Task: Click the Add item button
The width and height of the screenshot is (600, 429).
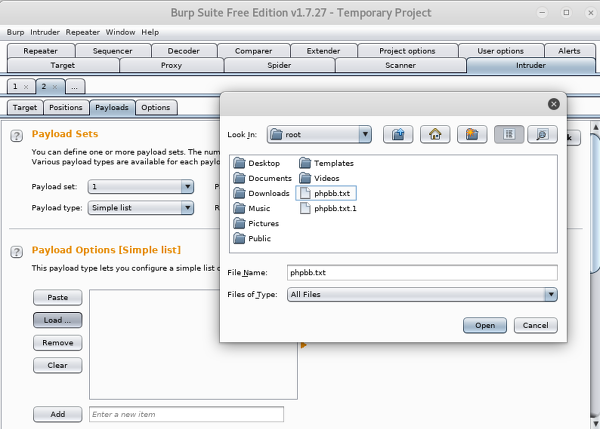Action: [58, 414]
